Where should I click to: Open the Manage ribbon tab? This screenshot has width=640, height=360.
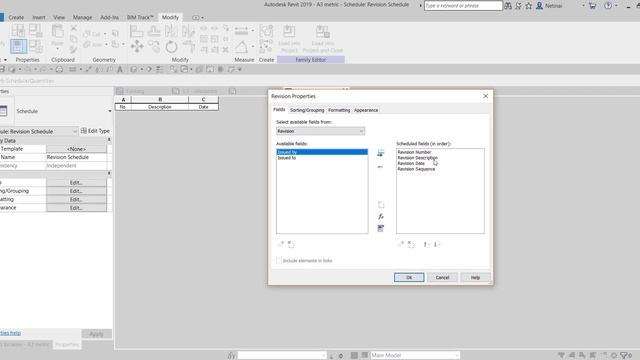82,18
